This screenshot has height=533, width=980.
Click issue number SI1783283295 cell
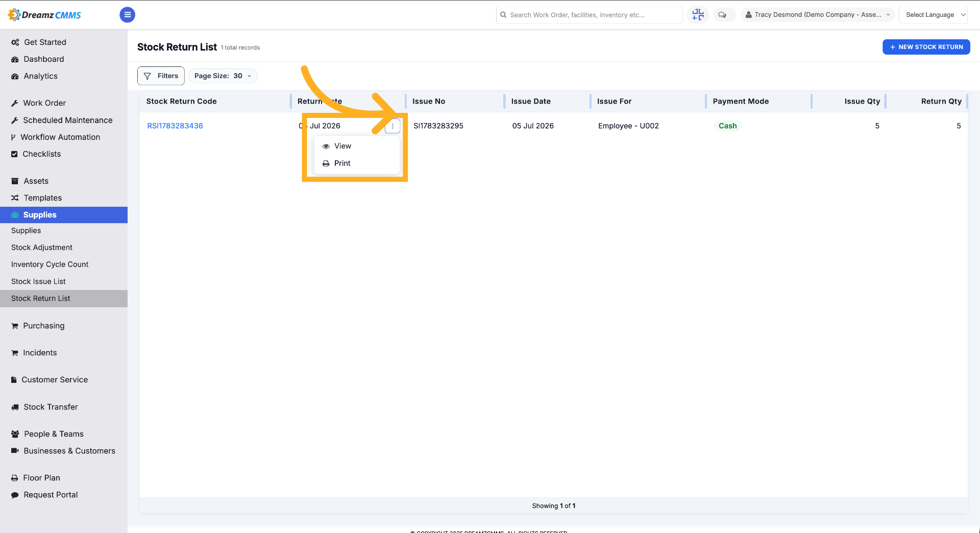click(438, 126)
